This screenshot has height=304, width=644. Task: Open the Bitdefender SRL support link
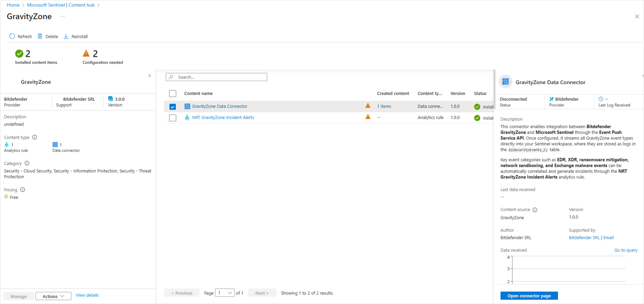click(x=584, y=238)
